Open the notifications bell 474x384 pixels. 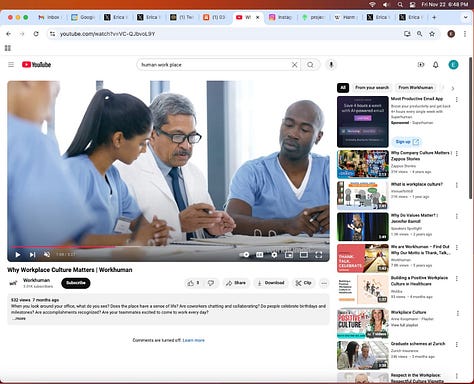[x=436, y=65]
